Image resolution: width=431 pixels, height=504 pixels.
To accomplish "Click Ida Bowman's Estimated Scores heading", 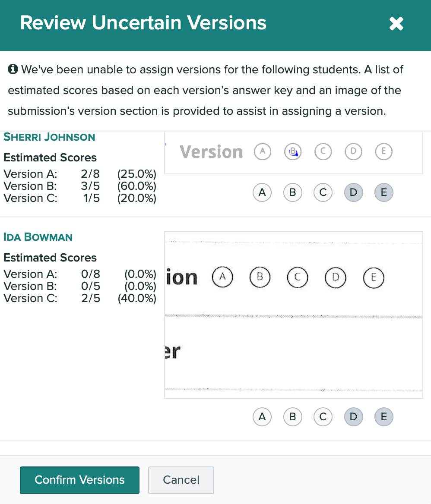I will [50, 258].
